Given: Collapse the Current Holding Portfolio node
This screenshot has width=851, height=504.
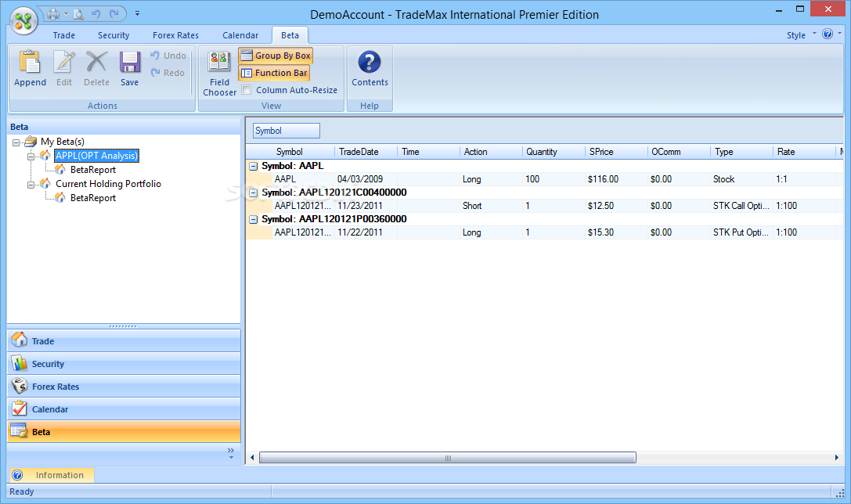Looking at the screenshot, I should [x=31, y=185].
